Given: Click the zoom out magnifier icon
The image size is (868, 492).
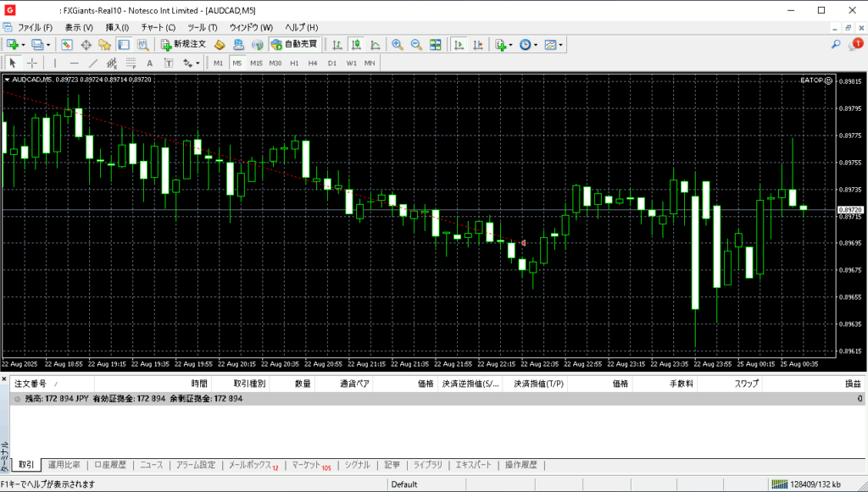Looking at the screenshot, I should pyautogui.click(x=416, y=45).
